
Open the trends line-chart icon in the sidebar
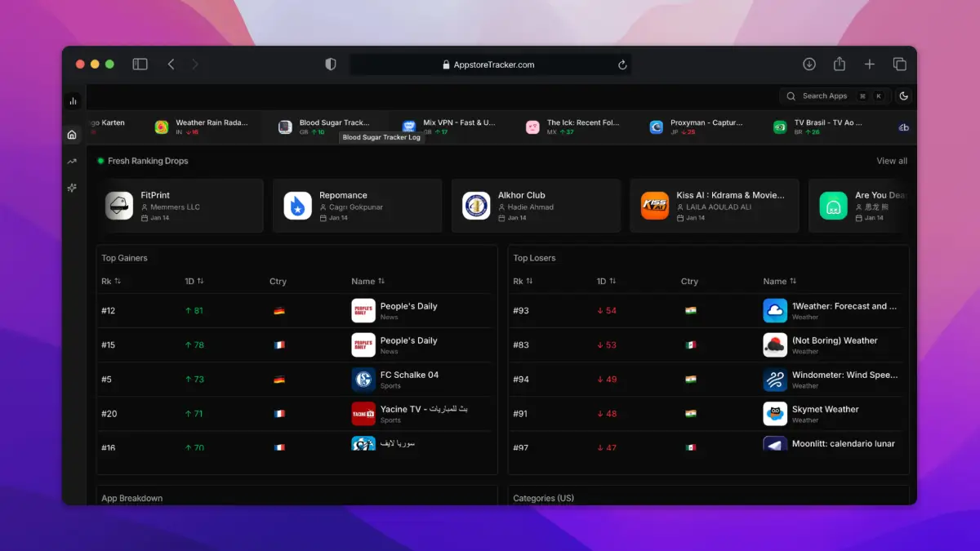[72, 161]
